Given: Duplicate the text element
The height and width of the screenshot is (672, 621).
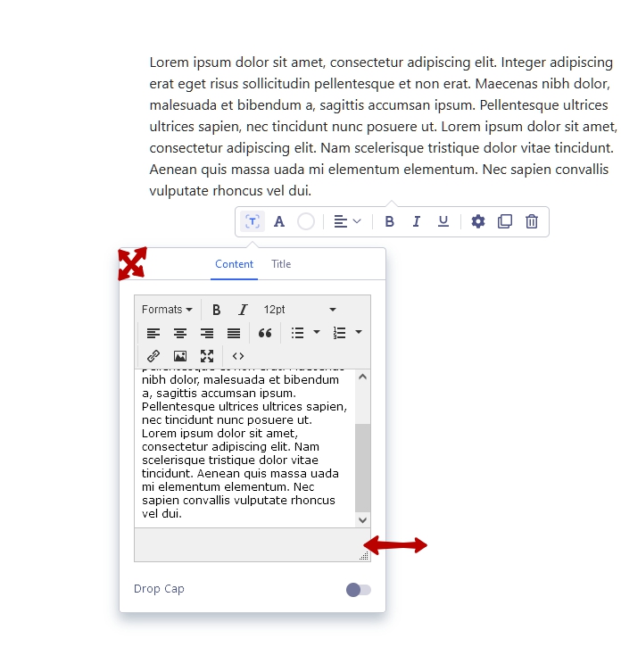Looking at the screenshot, I should click(505, 221).
